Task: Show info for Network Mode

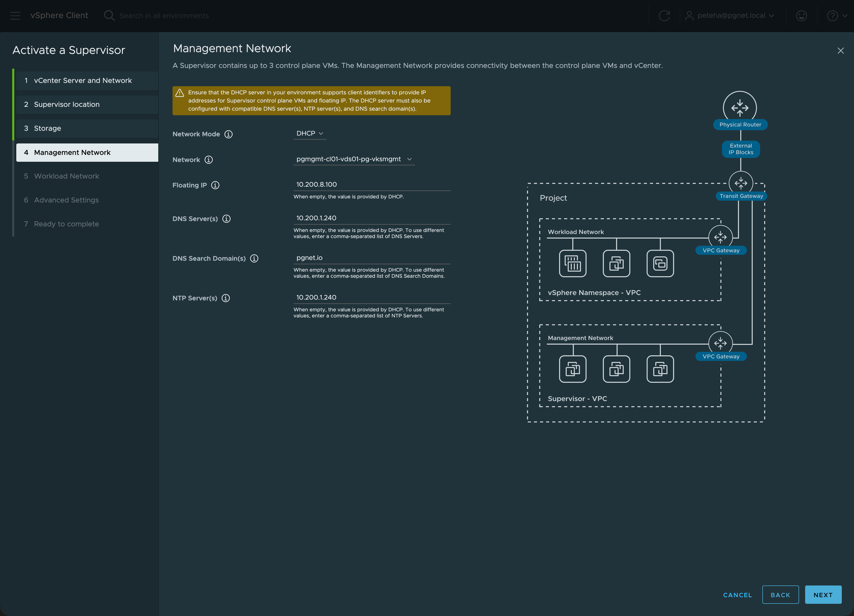Action: pos(229,134)
